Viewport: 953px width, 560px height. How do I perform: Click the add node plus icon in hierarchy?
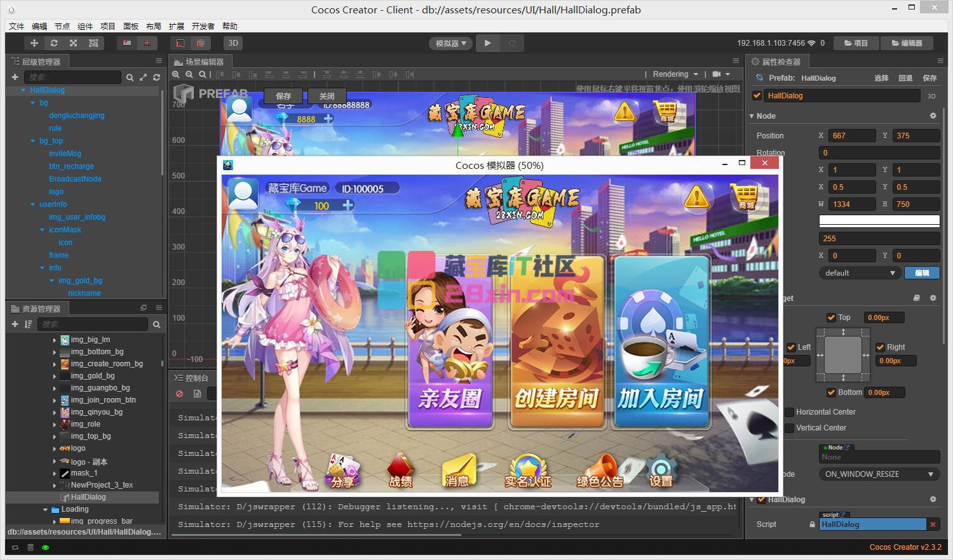(x=15, y=77)
